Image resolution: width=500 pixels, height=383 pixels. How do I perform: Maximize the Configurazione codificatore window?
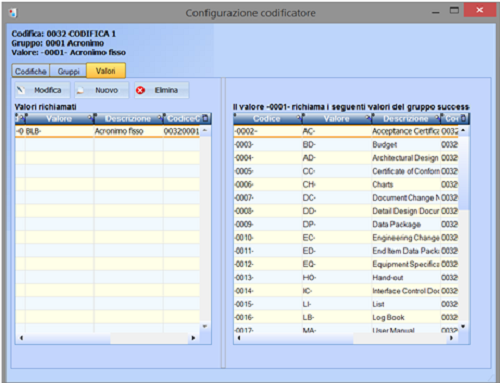pos(454,10)
